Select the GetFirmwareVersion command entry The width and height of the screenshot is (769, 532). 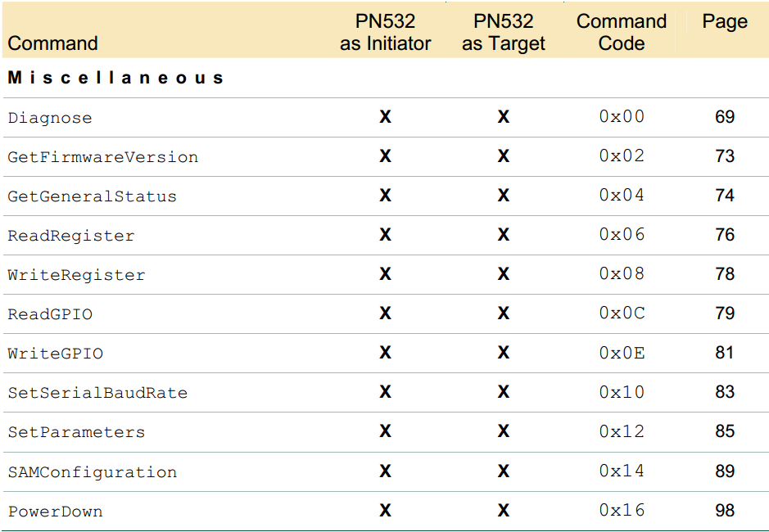click(x=103, y=157)
